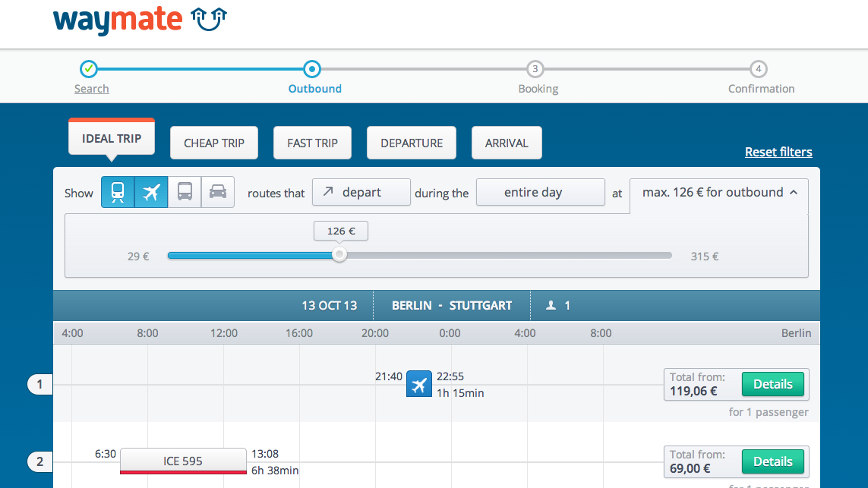
Task: Select route number 1 badge
Action: pyautogui.click(x=39, y=384)
